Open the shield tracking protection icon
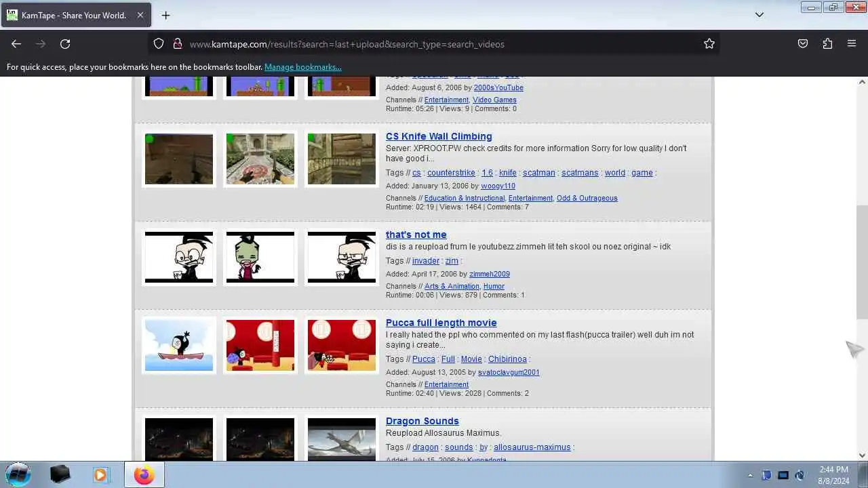 (x=159, y=44)
